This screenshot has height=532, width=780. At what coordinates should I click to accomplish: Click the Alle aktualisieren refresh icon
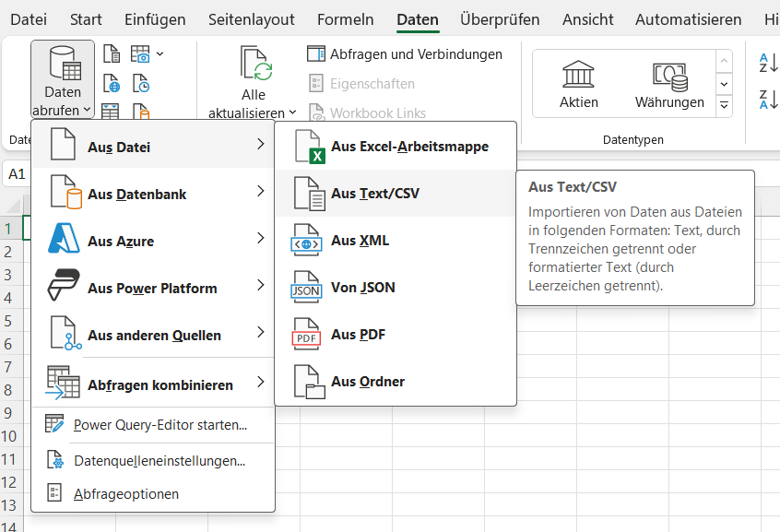pyautogui.click(x=255, y=63)
